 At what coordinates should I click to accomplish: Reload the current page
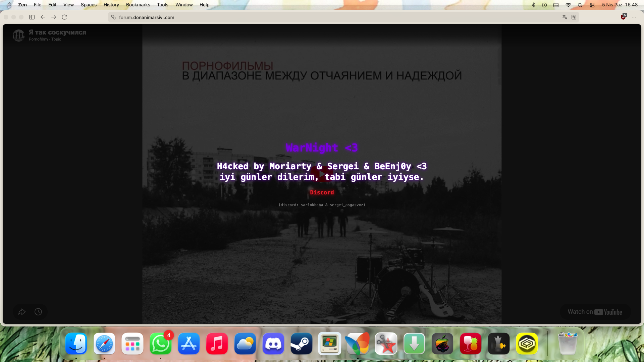(64, 17)
